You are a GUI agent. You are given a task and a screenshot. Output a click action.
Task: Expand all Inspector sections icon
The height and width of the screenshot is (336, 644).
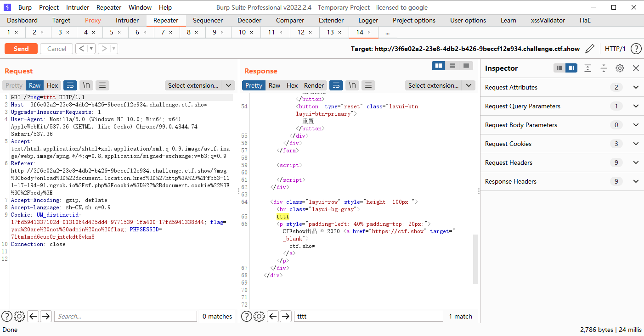588,68
